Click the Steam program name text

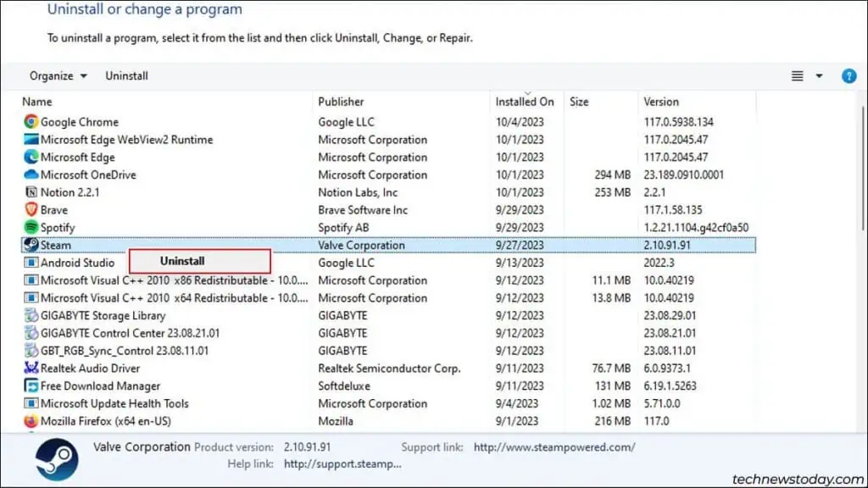56,245
